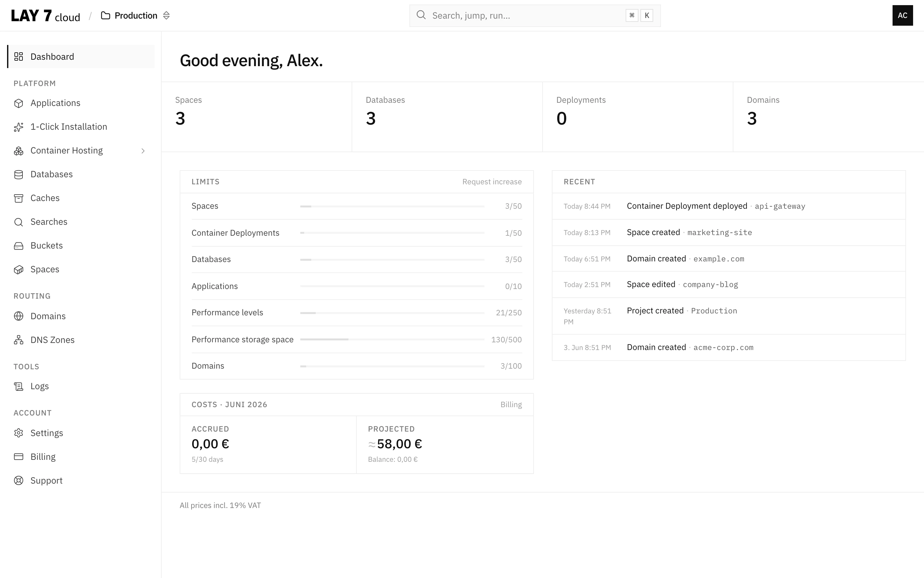Click the Production folder icon in header
Viewport: 924px width, 578px height.
click(x=105, y=16)
